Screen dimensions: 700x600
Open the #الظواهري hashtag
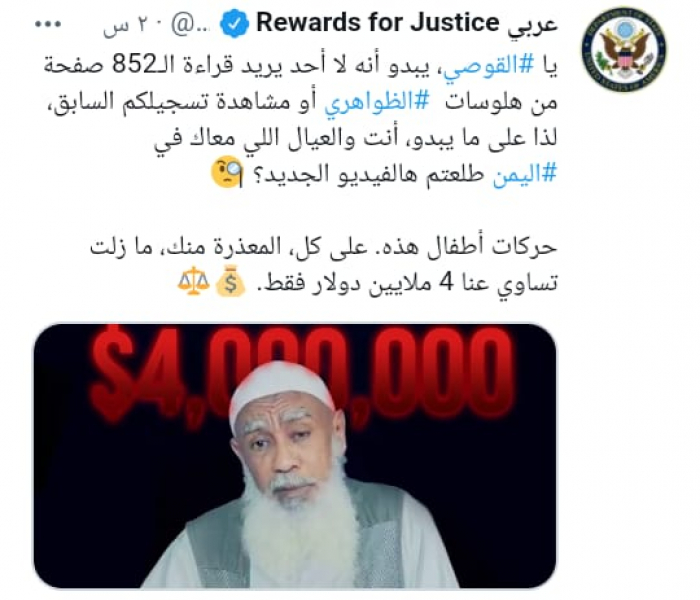click(x=376, y=103)
